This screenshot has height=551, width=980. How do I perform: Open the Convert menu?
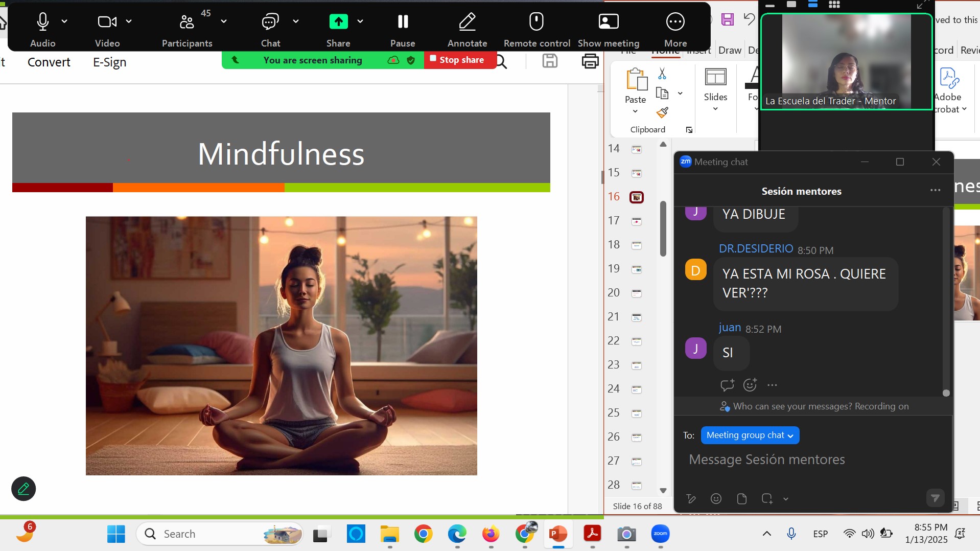49,62
